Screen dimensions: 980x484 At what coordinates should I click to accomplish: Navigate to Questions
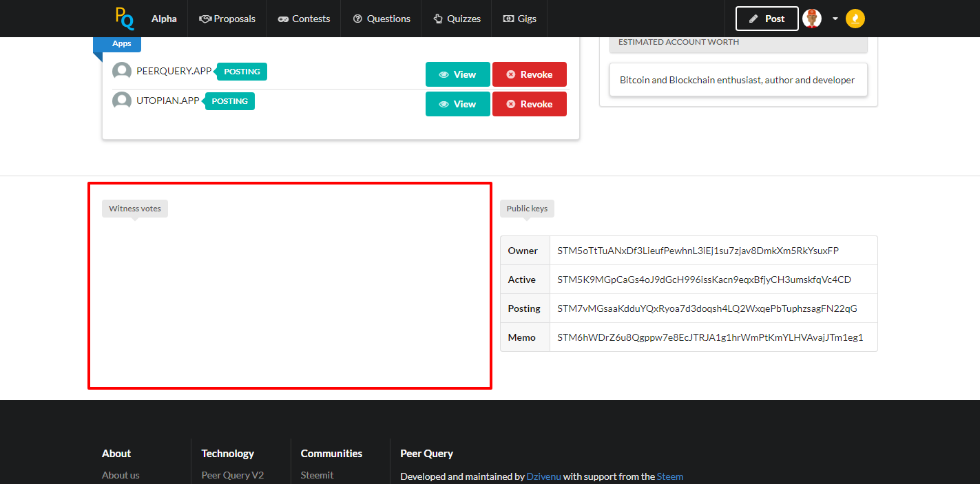(382, 19)
